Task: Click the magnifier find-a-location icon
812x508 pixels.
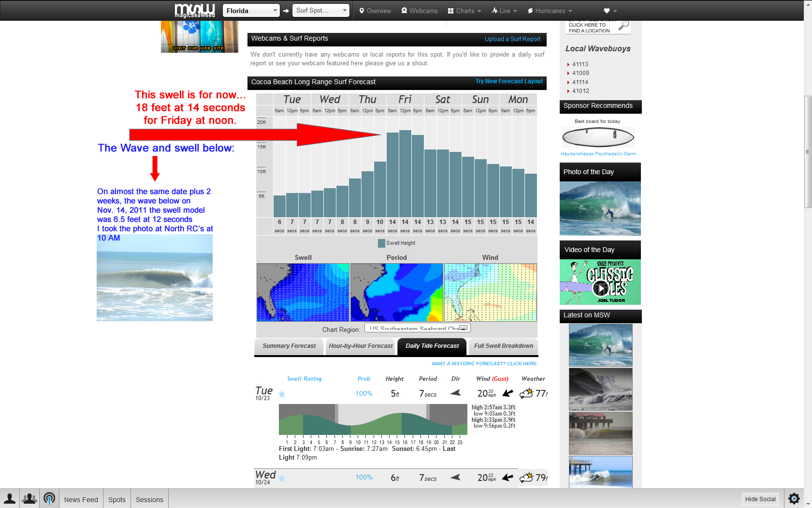Action: click(624, 25)
